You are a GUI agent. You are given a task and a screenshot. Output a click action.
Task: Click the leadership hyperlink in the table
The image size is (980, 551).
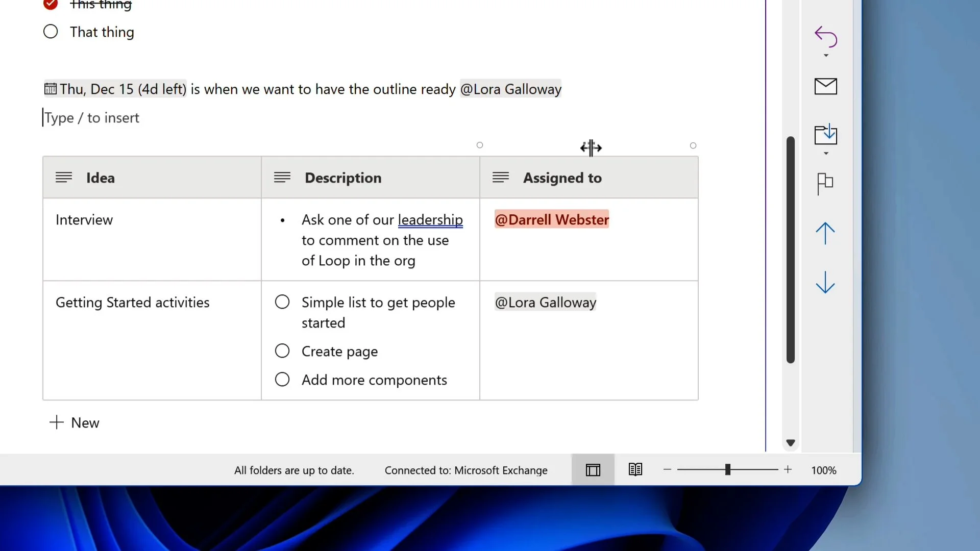(430, 220)
